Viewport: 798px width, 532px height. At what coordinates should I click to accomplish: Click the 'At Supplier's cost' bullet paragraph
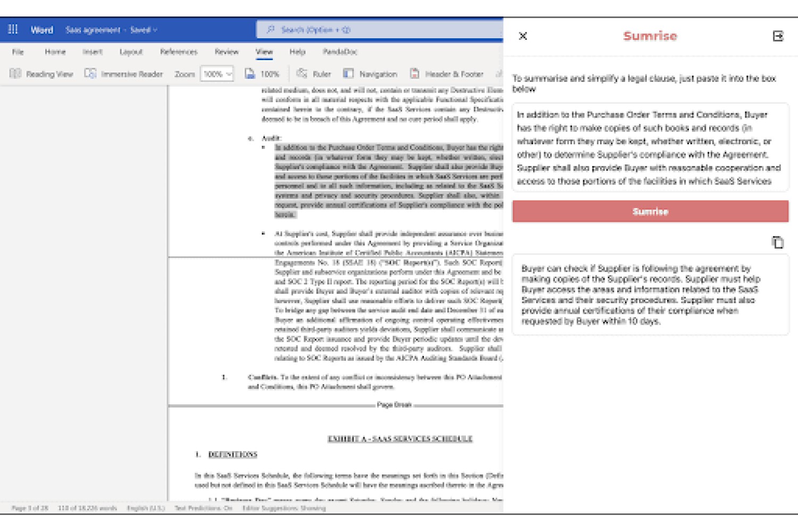[388, 296]
